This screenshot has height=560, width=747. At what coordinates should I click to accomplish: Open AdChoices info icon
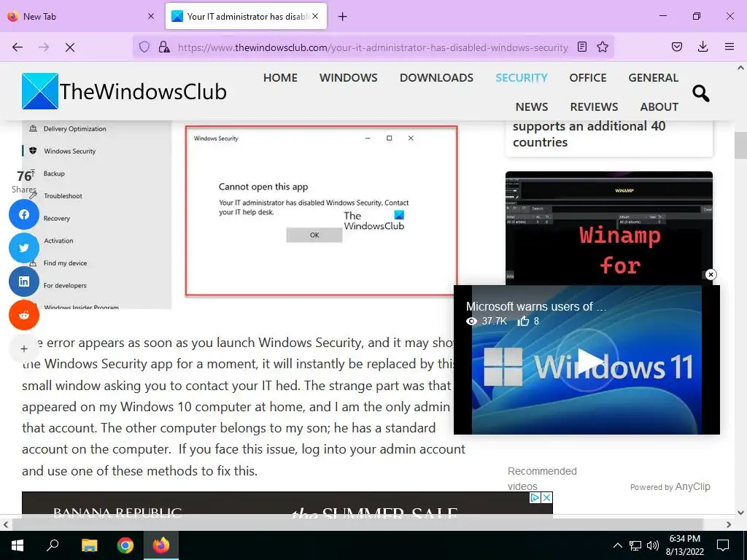[535, 497]
